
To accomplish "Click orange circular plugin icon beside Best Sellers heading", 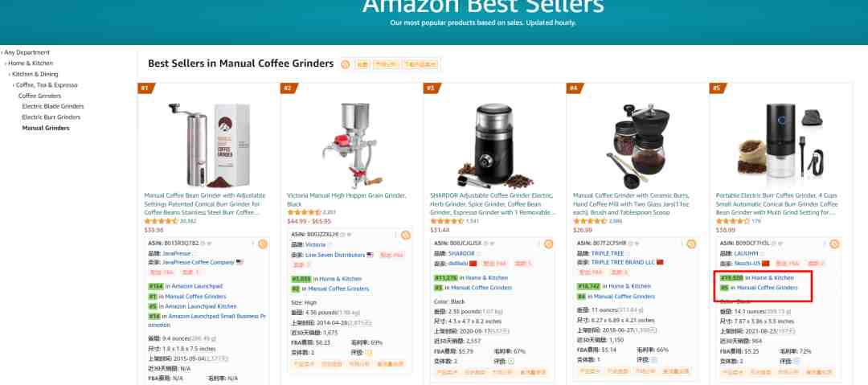I will pos(346,64).
